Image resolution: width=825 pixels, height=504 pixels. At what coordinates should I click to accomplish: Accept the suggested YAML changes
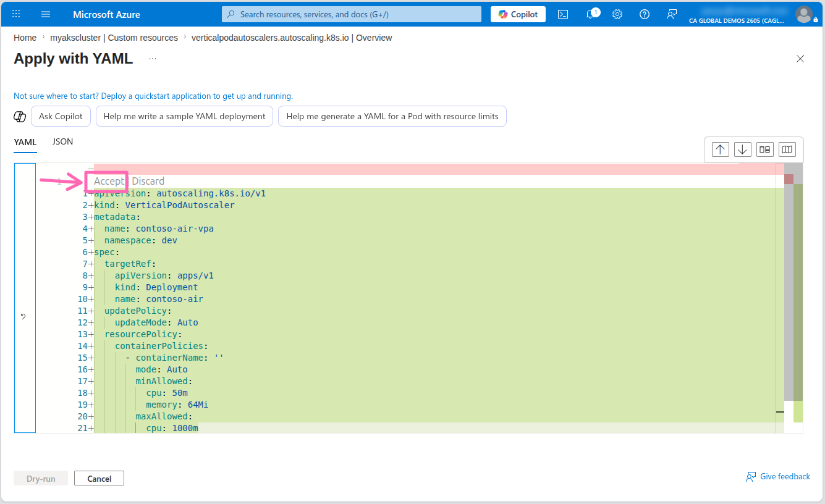[x=109, y=181]
